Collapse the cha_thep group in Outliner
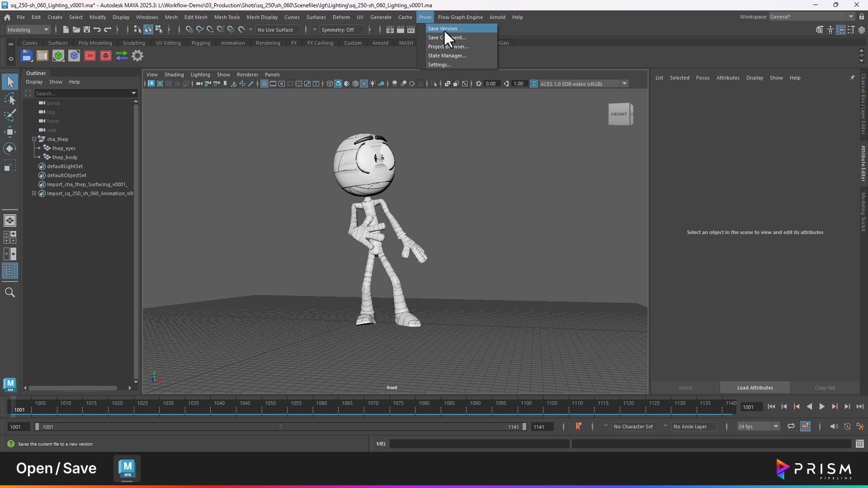This screenshot has width=868, height=488. [x=34, y=139]
